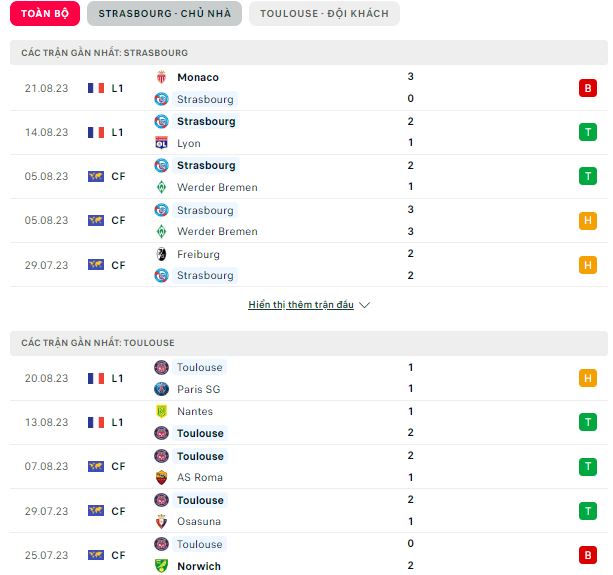
Task: Switch to Toulouse - Đội Khách tab
Action: (324, 14)
